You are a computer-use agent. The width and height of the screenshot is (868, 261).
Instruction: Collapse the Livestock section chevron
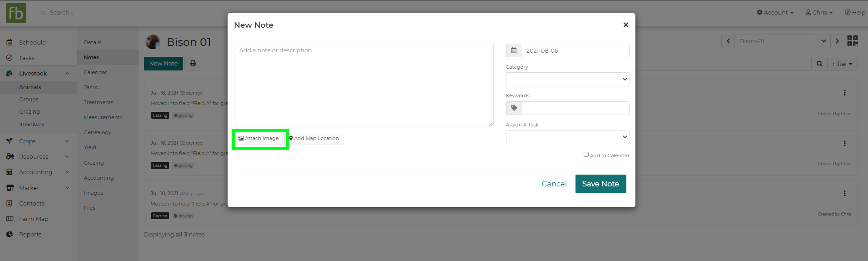pos(67,73)
